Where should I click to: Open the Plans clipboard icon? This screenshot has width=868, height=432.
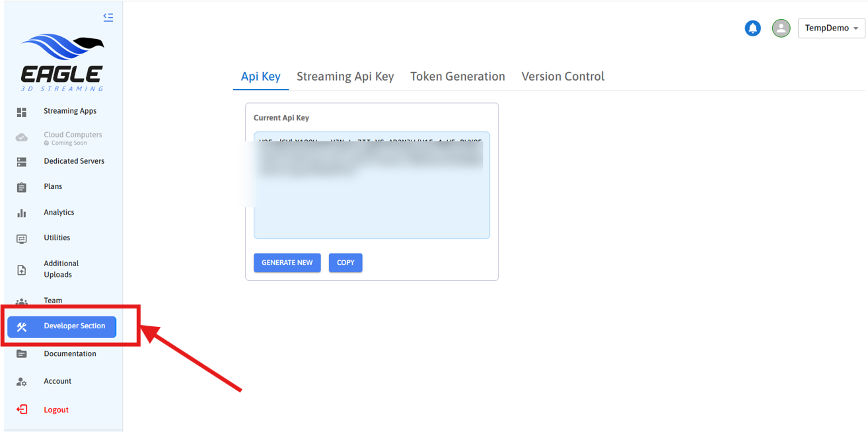pos(22,188)
